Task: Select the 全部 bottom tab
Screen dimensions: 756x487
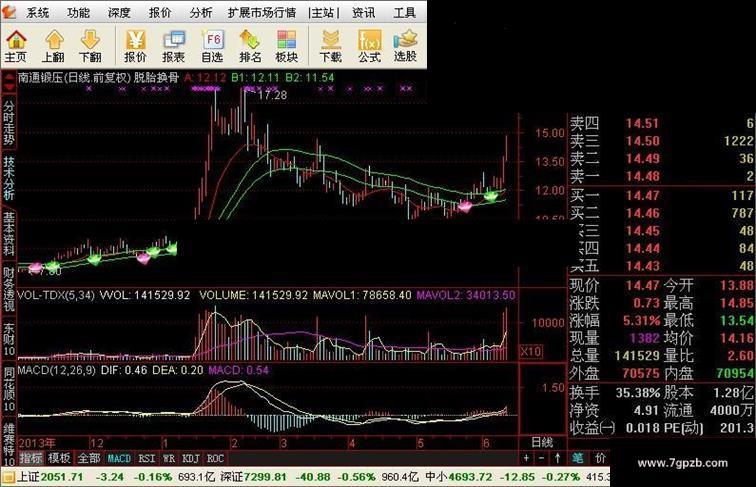Action: [89, 458]
